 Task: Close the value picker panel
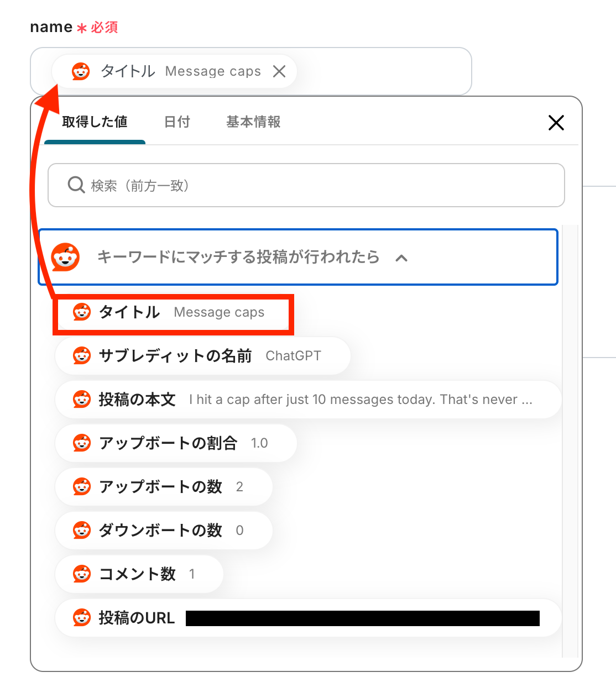[556, 123]
